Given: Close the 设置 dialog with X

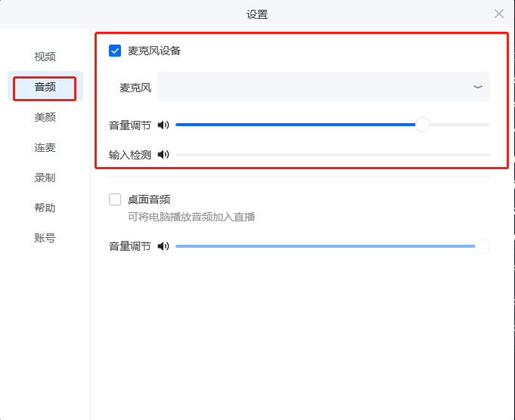Looking at the screenshot, I should tap(499, 14).
